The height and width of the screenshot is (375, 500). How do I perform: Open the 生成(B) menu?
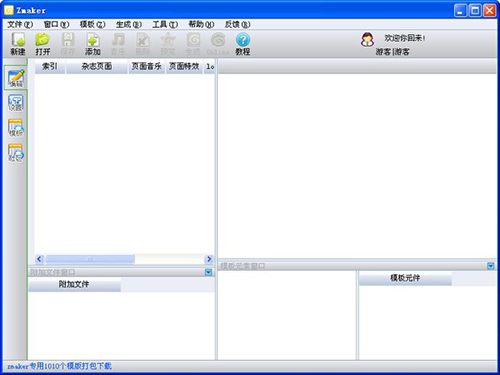coord(129,24)
